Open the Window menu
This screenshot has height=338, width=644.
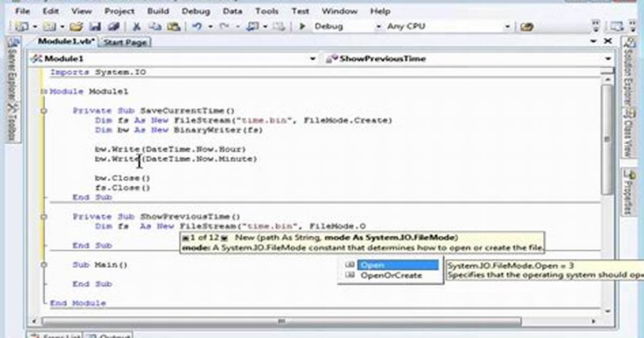click(x=339, y=11)
